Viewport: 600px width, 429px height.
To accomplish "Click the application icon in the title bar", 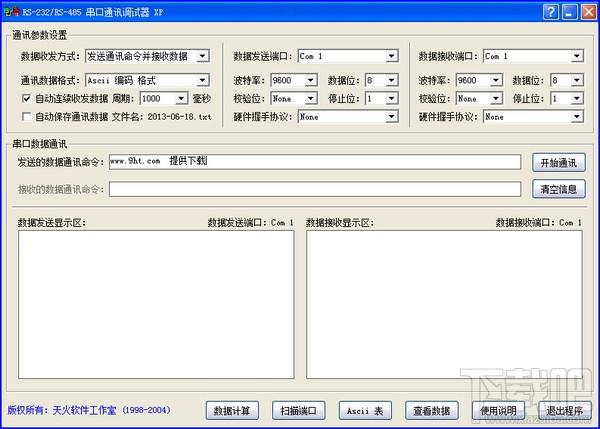I will coord(11,12).
